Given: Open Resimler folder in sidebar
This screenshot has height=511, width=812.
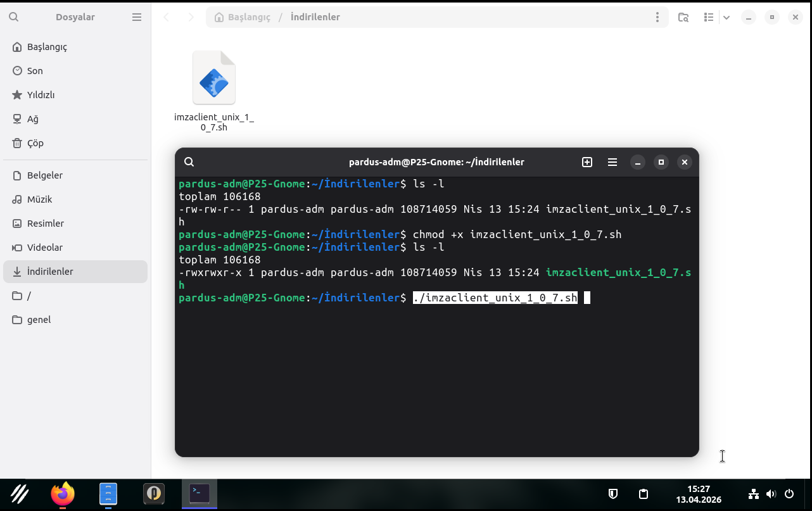Looking at the screenshot, I should (75, 224).
